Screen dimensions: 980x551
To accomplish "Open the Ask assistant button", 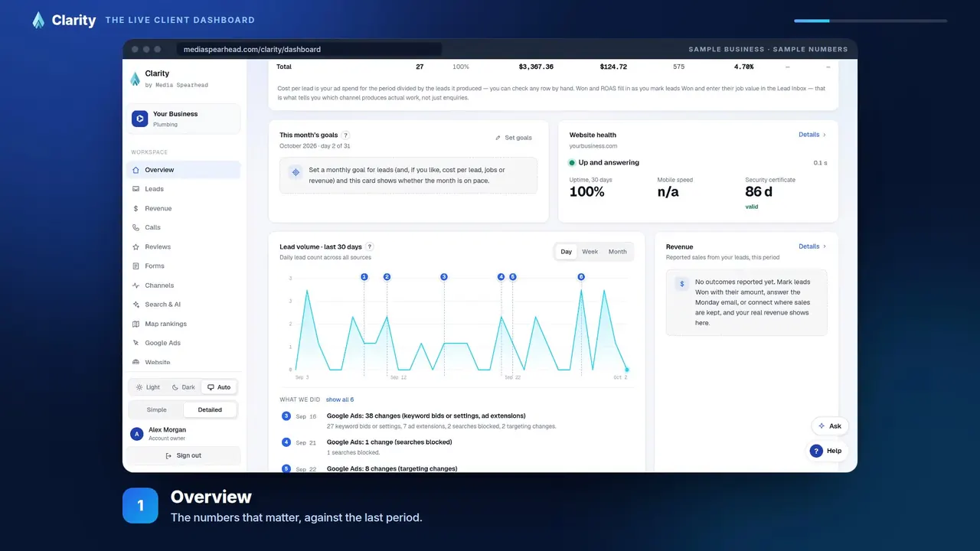I will click(830, 426).
